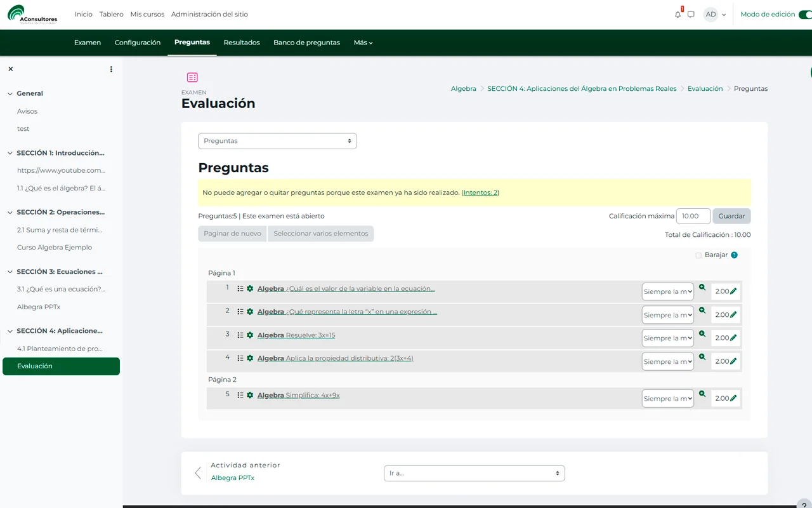Screen dimensions: 812x508
Task: Go to Tablero in top menu
Action: point(111,14)
